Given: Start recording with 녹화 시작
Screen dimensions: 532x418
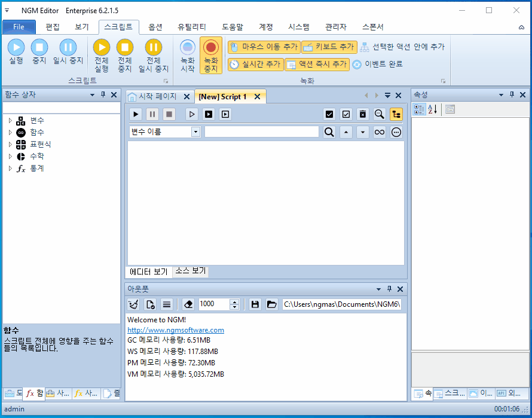Looking at the screenshot, I should (x=188, y=56).
